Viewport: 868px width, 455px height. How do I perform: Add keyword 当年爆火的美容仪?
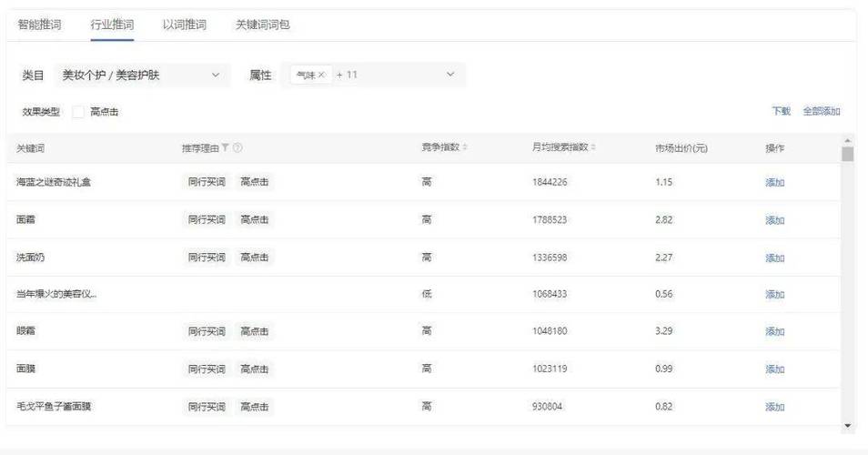coord(774,294)
